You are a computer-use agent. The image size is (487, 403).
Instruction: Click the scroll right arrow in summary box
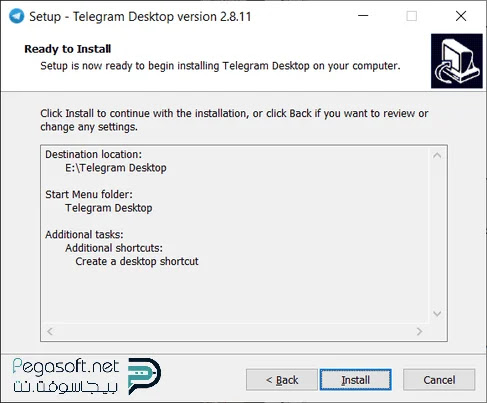[419, 331]
